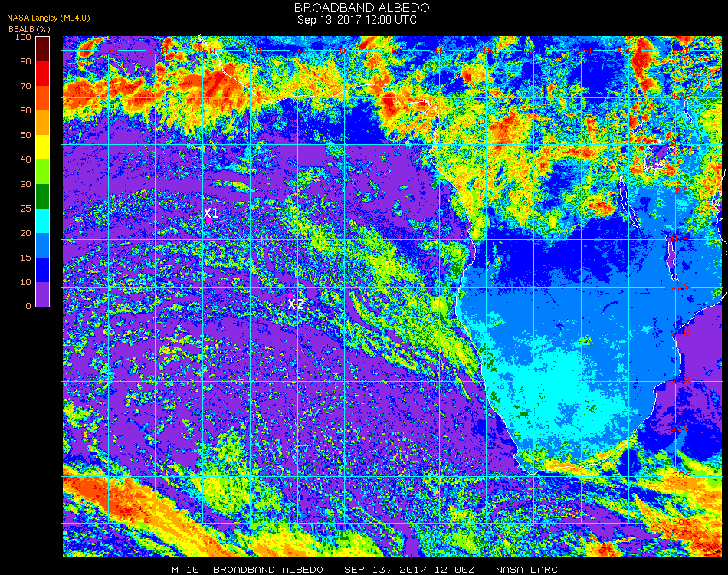This screenshot has height=575, width=728.
Task: Click the 35E longitude label
Action: click(681, 51)
